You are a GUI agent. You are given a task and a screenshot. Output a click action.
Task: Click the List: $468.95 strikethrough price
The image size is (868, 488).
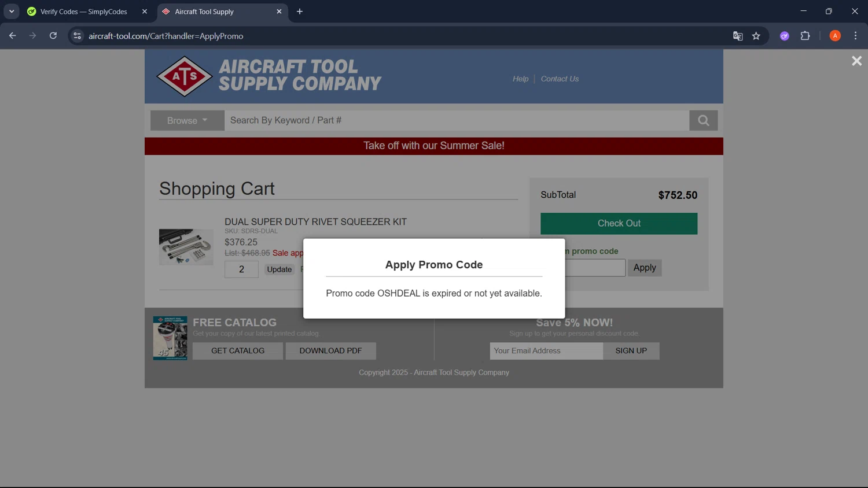coord(247,253)
